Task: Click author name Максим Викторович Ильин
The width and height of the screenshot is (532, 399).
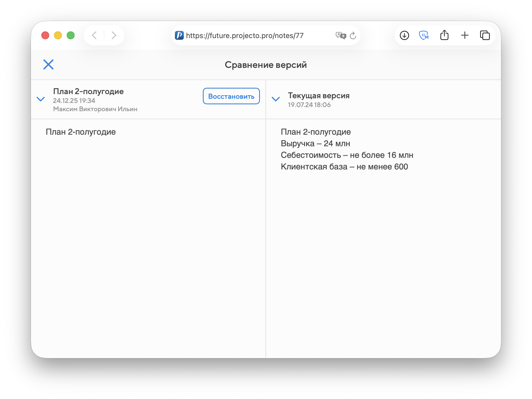Action: 95,109
